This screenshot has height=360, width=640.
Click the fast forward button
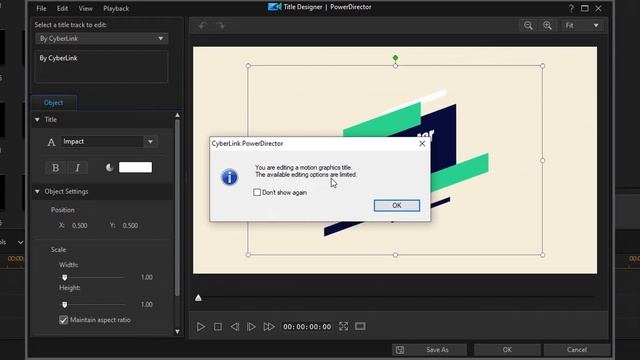click(x=269, y=327)
